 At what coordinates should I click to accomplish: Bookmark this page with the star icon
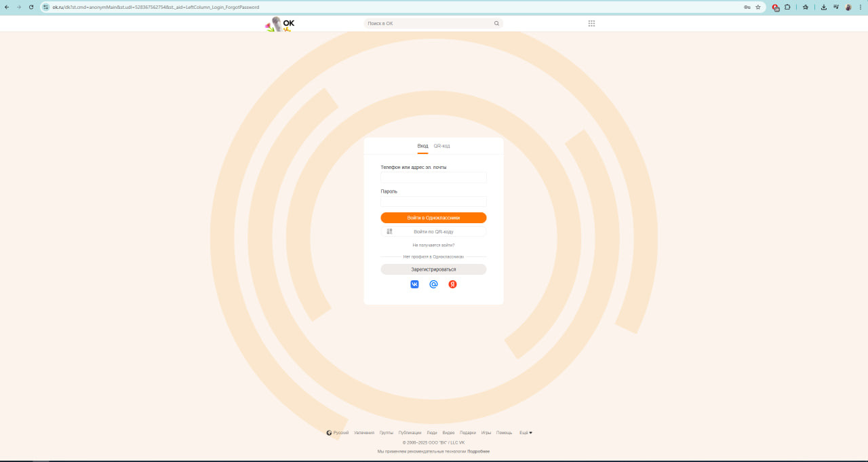point(758,7)
